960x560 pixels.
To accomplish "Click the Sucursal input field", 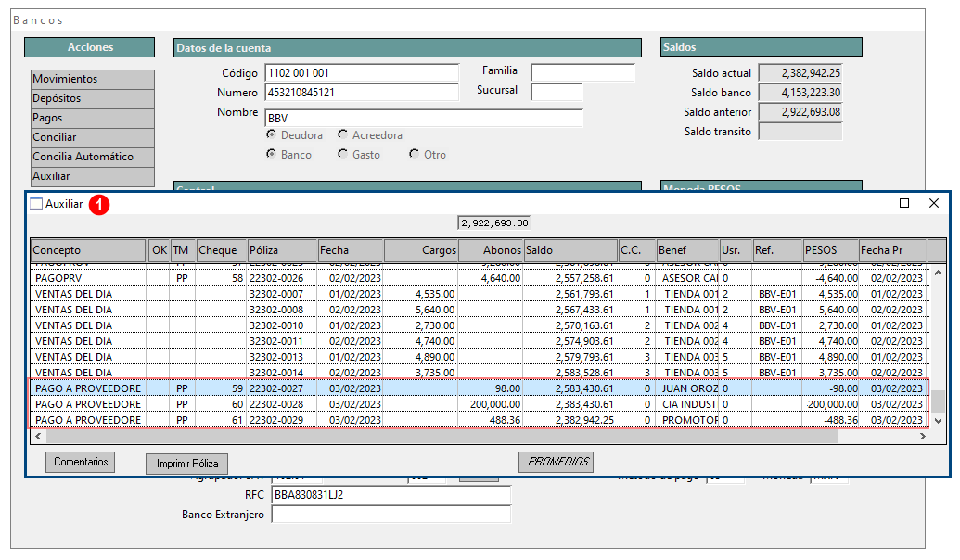I will [557, 93].
